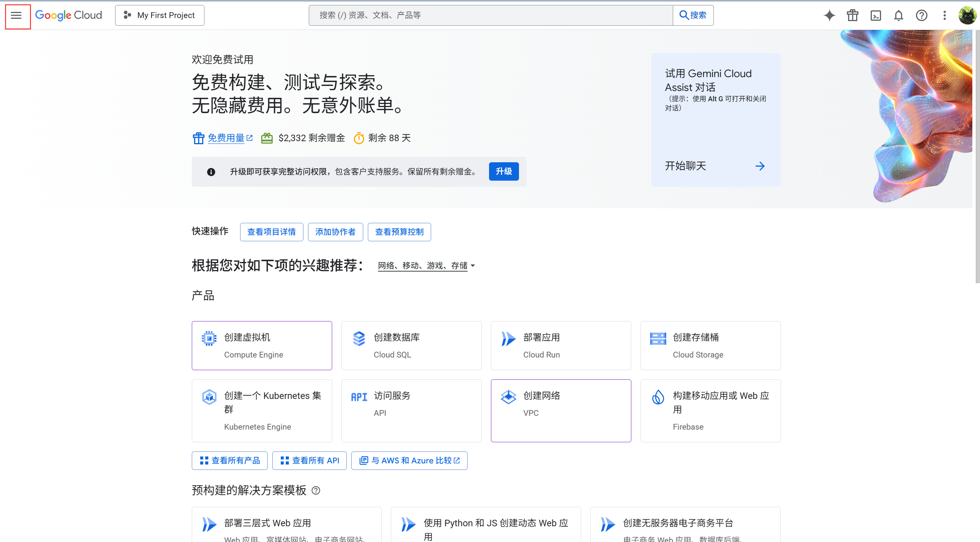Screen dimensions: 980x542
Task: Click the 开始聊天 arrow
Action: [x=759, y=166]
